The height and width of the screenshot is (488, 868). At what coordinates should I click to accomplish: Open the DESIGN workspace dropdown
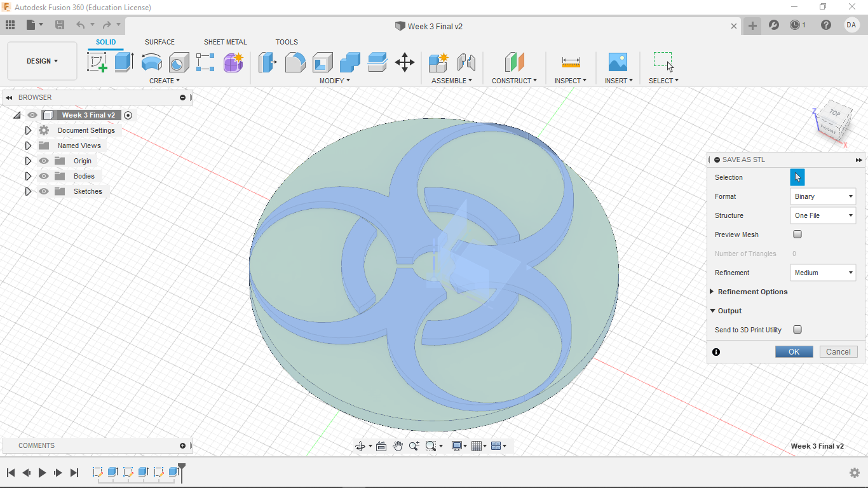[42, 61]
